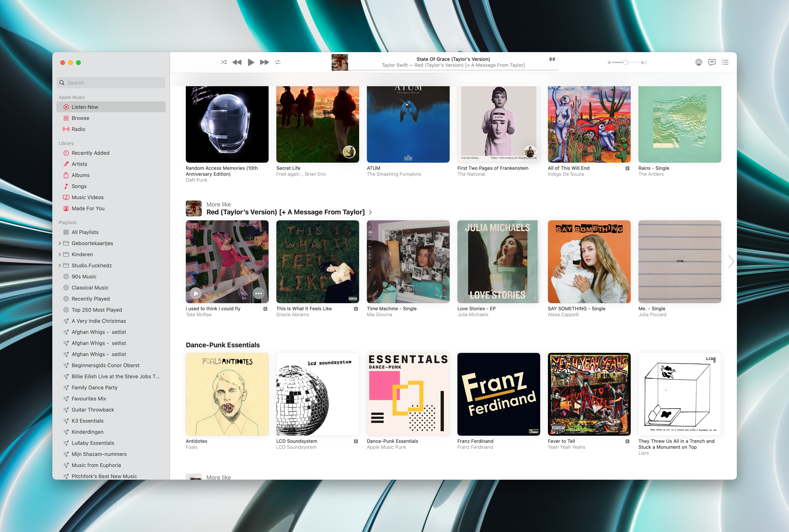Open Dance-Punk Essentials playlist cover

[408, 394]
